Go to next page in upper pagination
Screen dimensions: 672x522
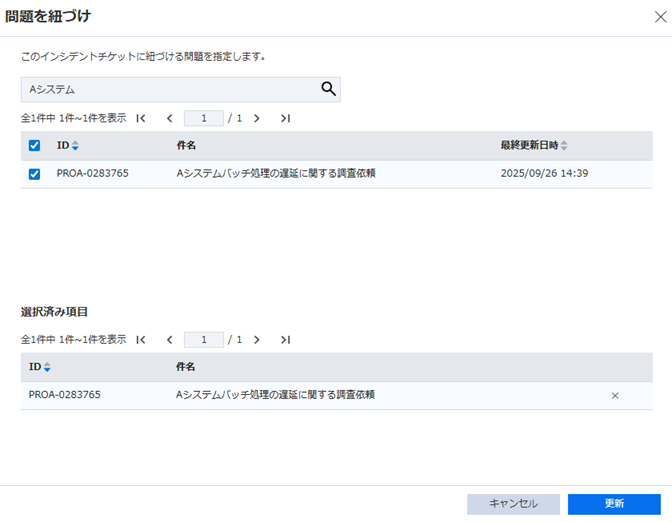pyautogui.click(x=257, y=118)
